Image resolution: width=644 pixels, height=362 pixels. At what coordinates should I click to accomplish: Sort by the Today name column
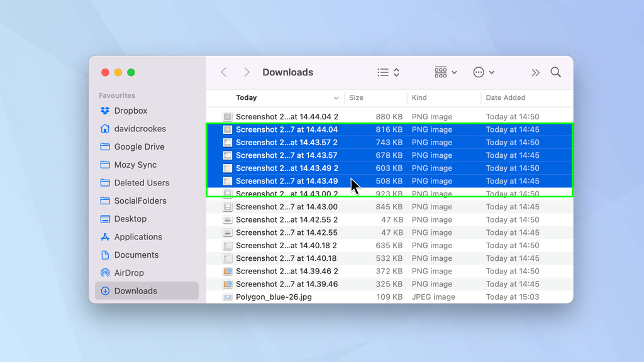(x=246, y=97)
